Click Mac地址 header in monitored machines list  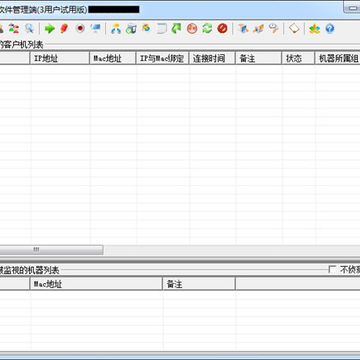click(96, 284)
